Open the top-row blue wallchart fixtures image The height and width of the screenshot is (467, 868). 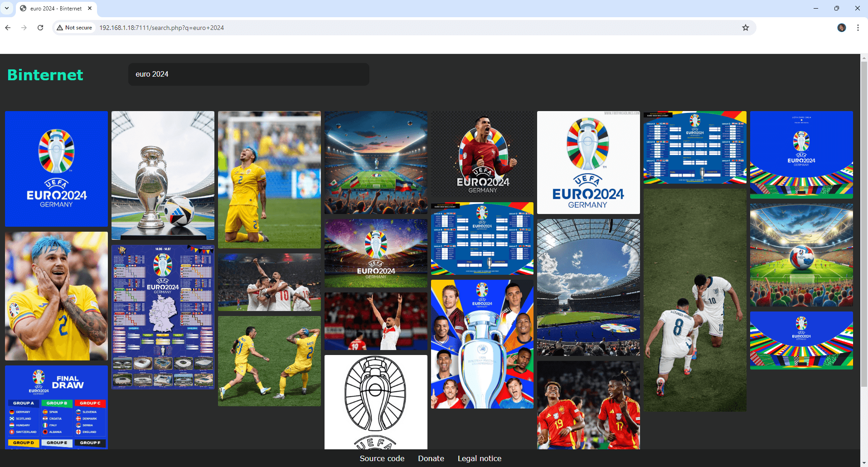(x=695, y=147)
